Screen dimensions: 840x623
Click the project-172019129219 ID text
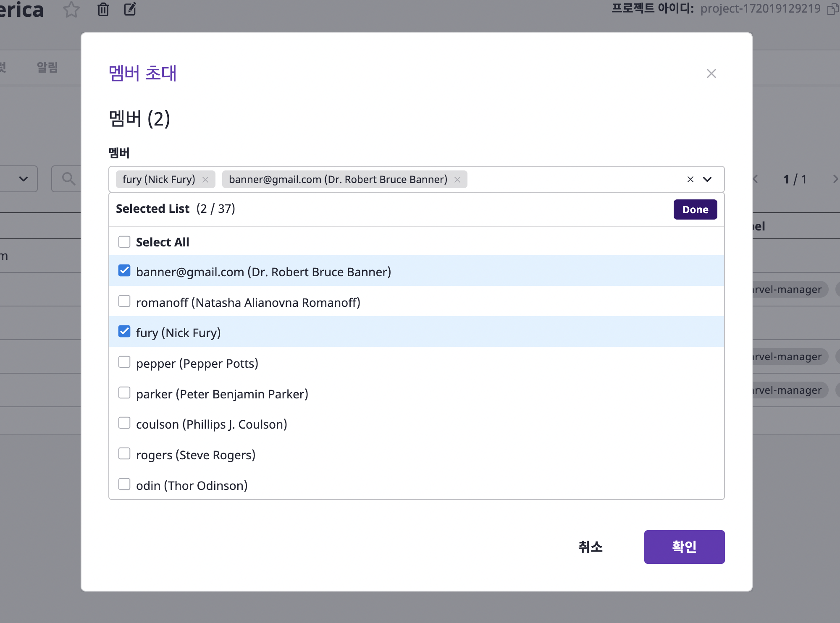[x=760, y=8]
